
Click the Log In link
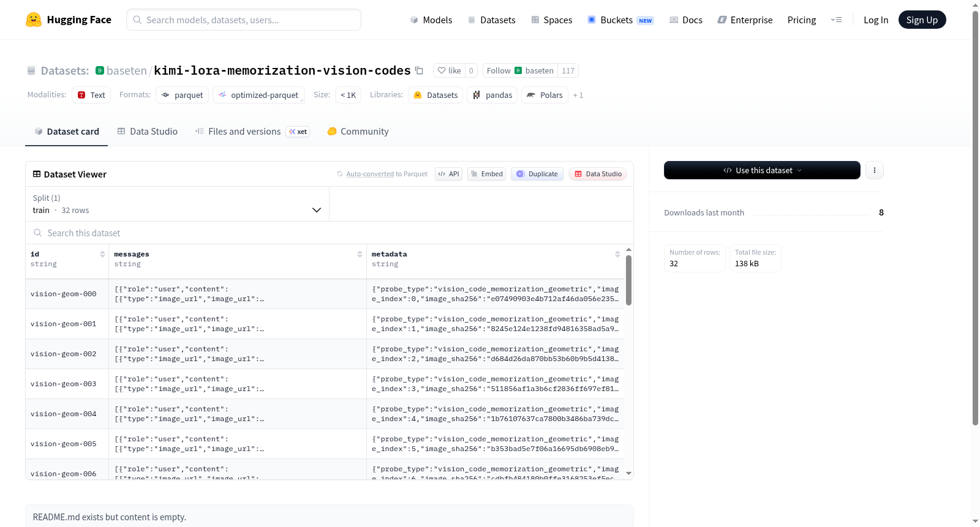tap(876, 20)
